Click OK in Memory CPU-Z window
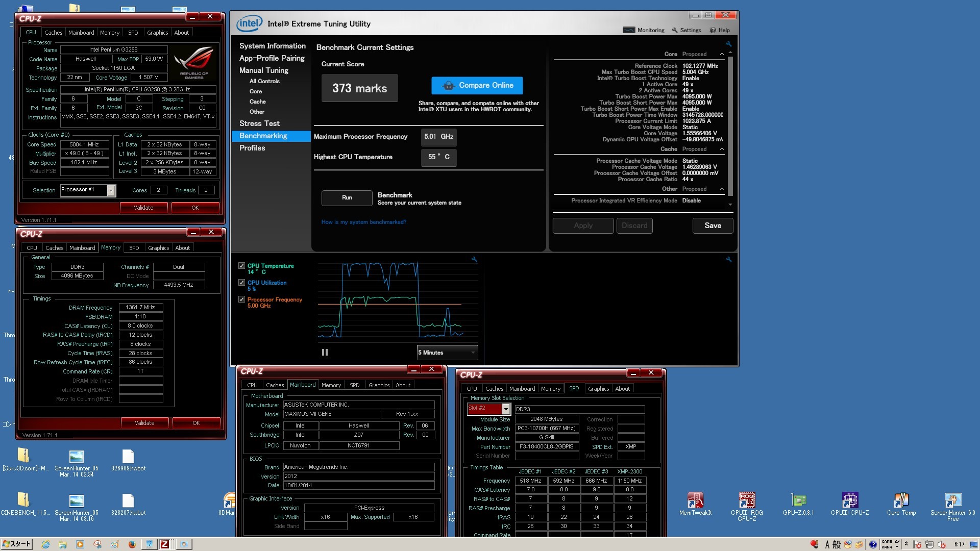The width and height of the screenshot is (980, 551). pos(196,423)
